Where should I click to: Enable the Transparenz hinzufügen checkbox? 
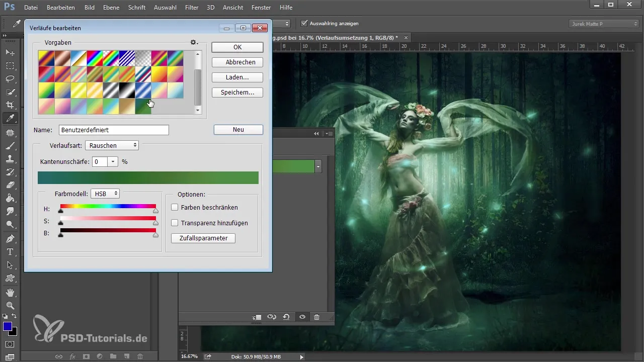(175, 223)
